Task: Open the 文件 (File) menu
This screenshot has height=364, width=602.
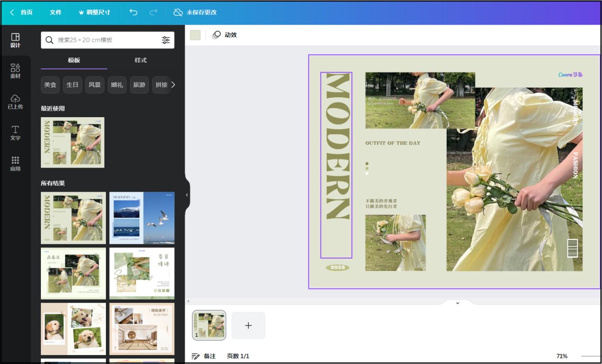Action: [56, 12]
